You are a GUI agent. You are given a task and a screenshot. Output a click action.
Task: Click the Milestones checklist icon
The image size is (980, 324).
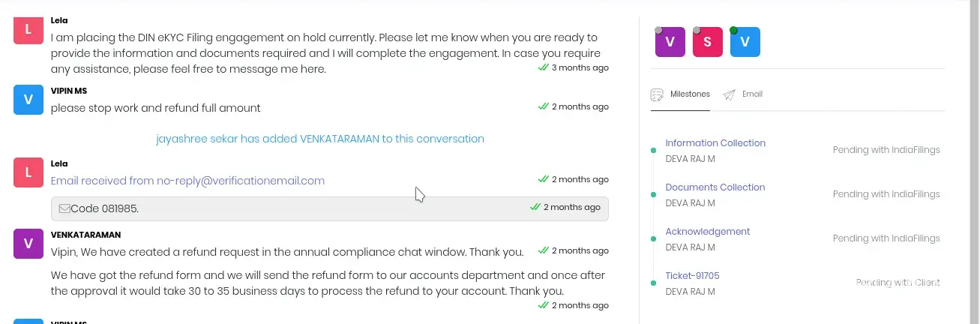[x=657, y=94]
